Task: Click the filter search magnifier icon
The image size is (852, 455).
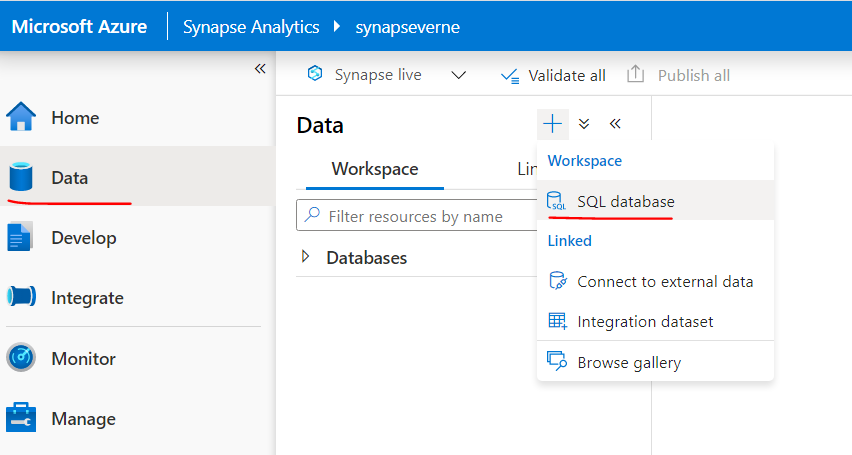Action: pos(312,215)
